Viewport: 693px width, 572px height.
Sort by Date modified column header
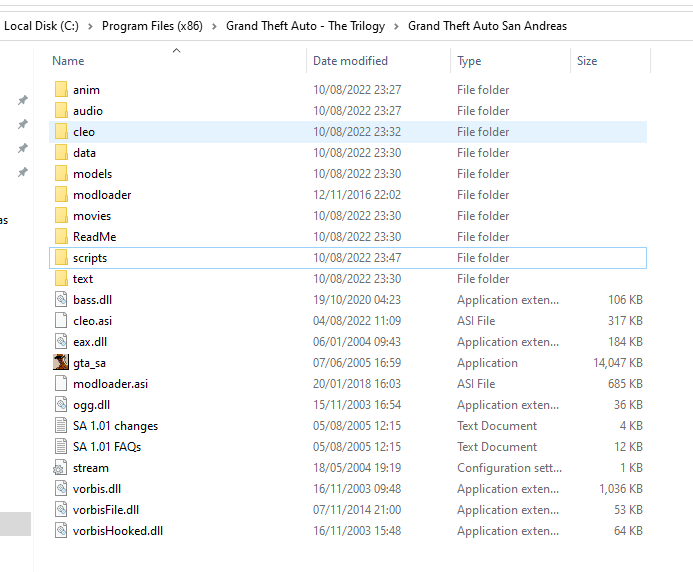click(x=350, y=61)
